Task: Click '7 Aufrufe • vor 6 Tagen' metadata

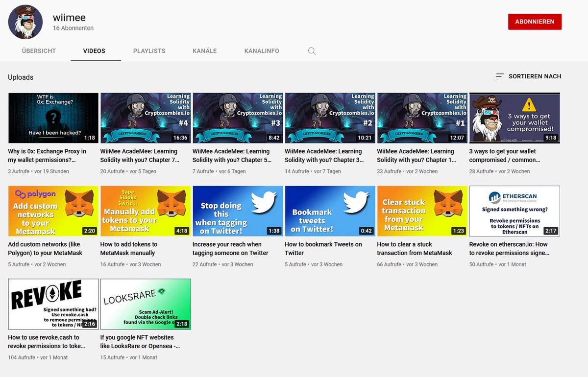Action: pos(219,171)
